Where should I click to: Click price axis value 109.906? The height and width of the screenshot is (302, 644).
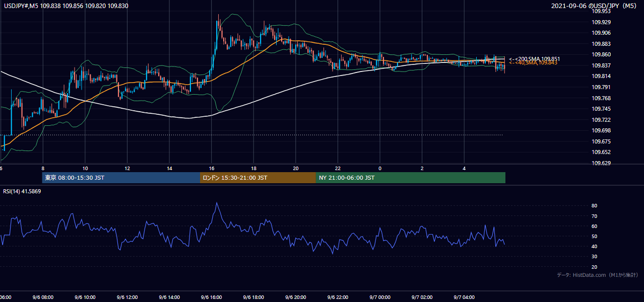pyautogui.click(x=601, y=33)
